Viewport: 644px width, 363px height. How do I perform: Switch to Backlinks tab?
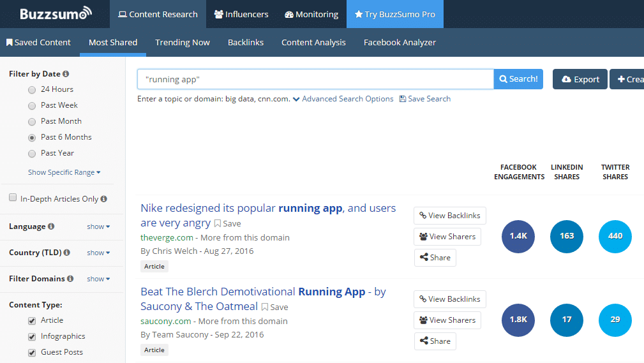(x=246, y=42)
